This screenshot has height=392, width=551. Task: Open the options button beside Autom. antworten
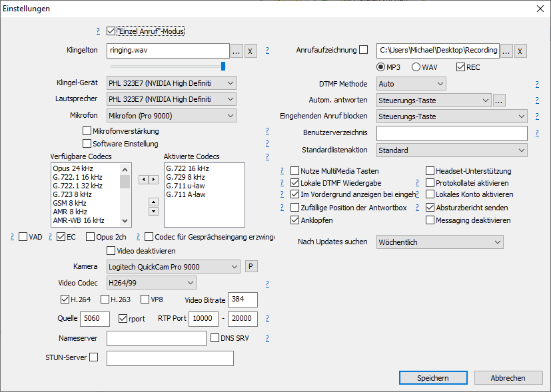coord(499,100)
